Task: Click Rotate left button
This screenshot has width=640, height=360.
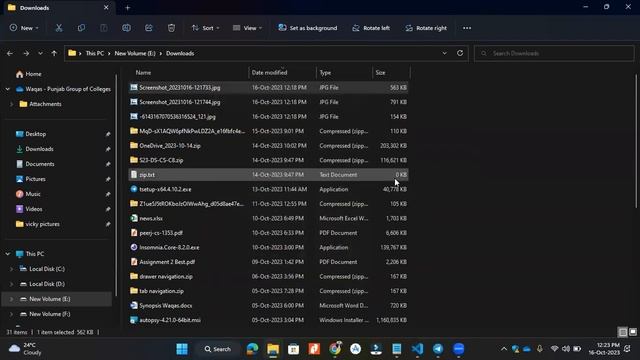Action: (x=371, y=28)
